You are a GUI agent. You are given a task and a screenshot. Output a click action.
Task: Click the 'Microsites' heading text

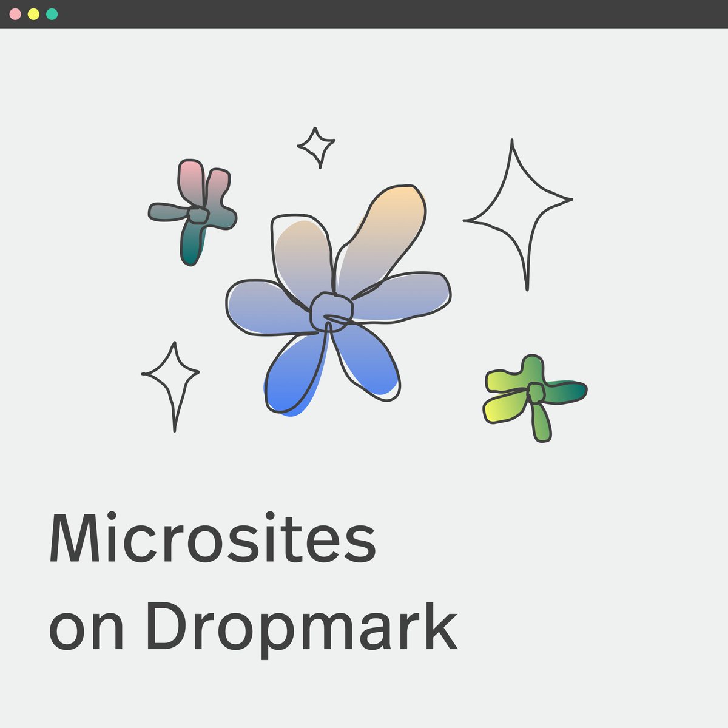[212, 538]
